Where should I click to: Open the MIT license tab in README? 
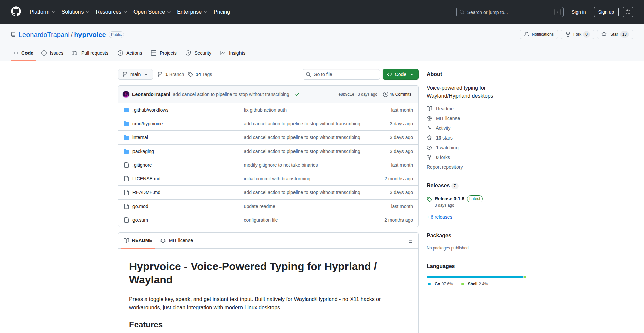177,240
